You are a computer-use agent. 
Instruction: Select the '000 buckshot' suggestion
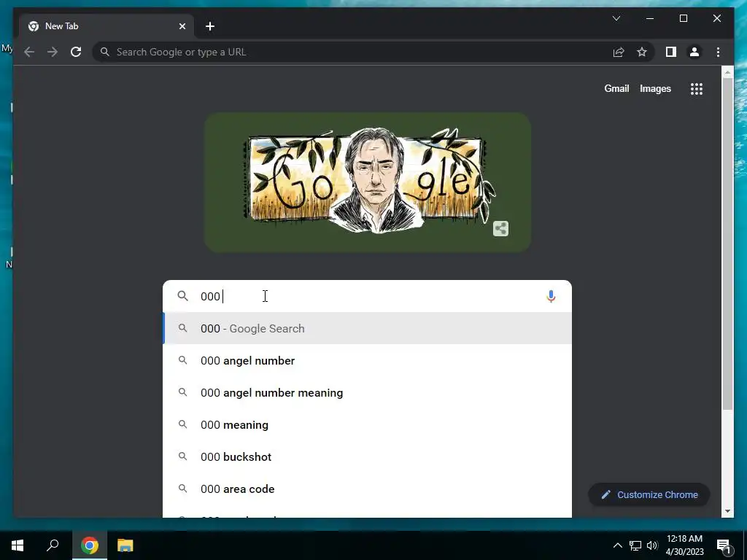coord(367,456)
